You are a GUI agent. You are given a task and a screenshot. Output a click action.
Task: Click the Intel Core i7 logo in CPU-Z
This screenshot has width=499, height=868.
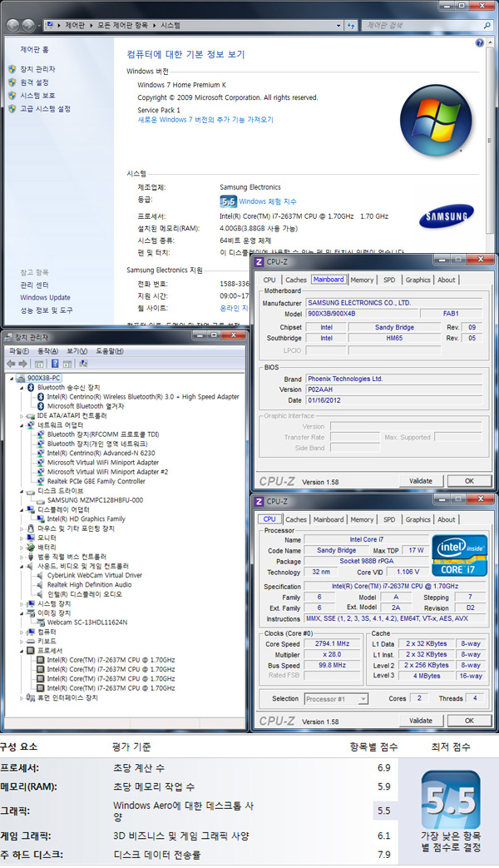tap(459, 555)
